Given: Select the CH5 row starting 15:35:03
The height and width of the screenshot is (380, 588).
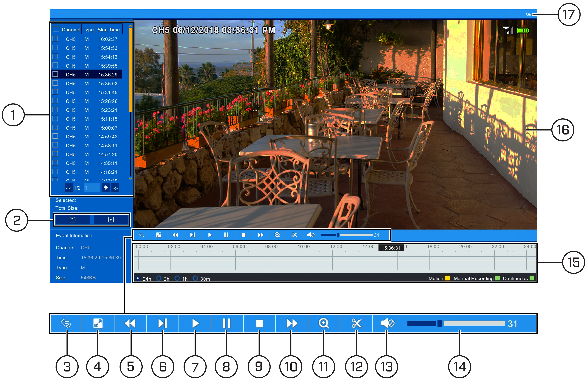Looking at the screenshot, I should pos(87,83).
